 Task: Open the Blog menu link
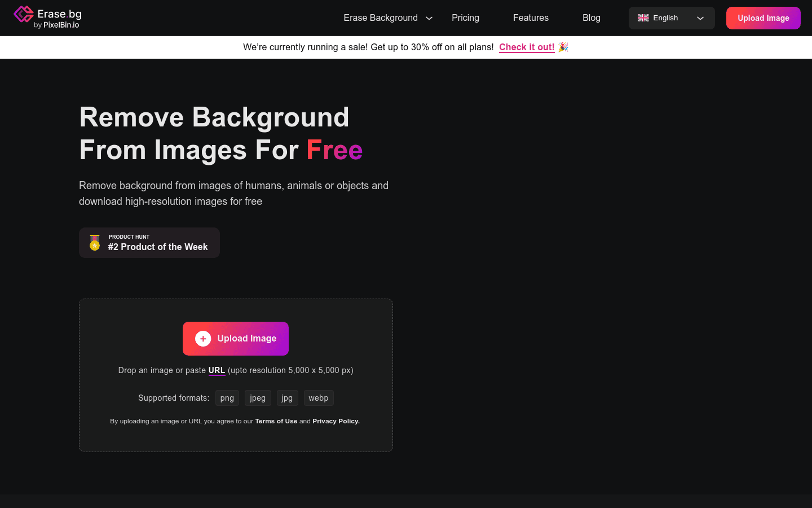[x=591, y=18]
